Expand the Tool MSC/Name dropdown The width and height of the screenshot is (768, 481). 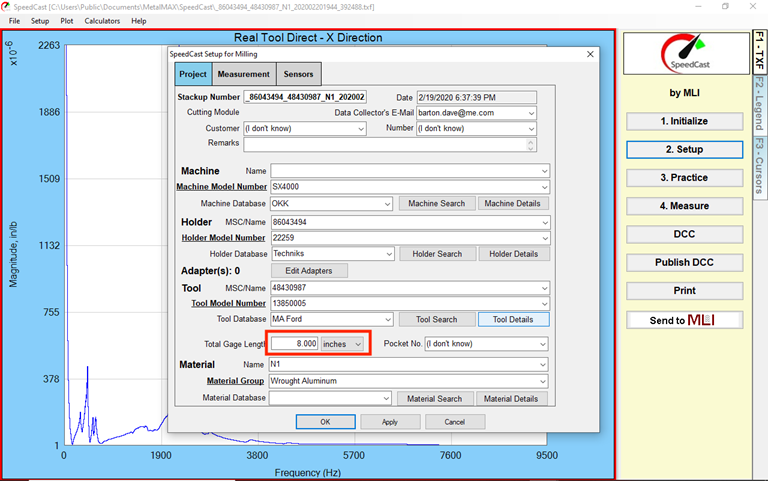[544, 289]
